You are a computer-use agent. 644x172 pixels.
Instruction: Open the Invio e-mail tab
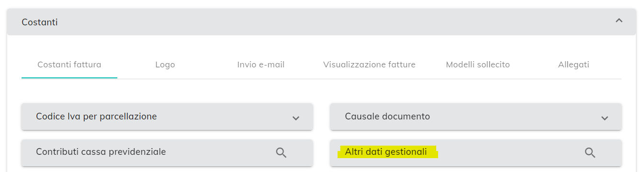[261, 64]
